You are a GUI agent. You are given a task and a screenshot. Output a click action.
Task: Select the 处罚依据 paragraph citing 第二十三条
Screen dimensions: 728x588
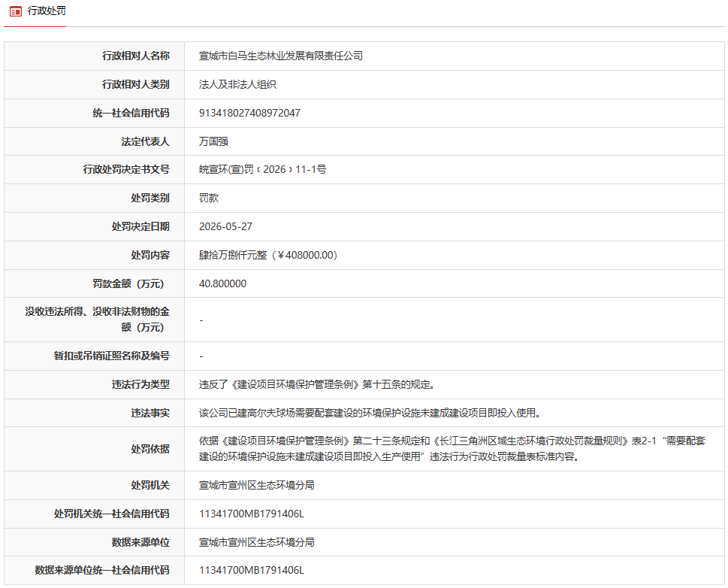452,449
